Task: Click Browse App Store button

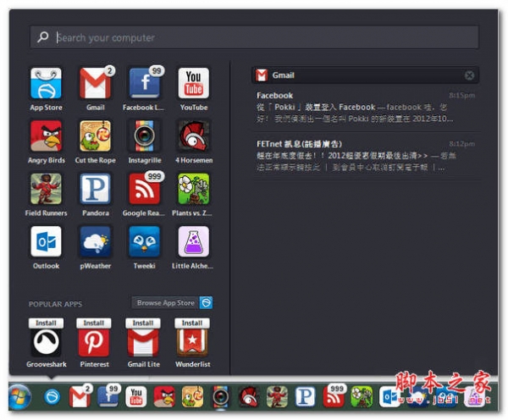Action: (173, 302)
